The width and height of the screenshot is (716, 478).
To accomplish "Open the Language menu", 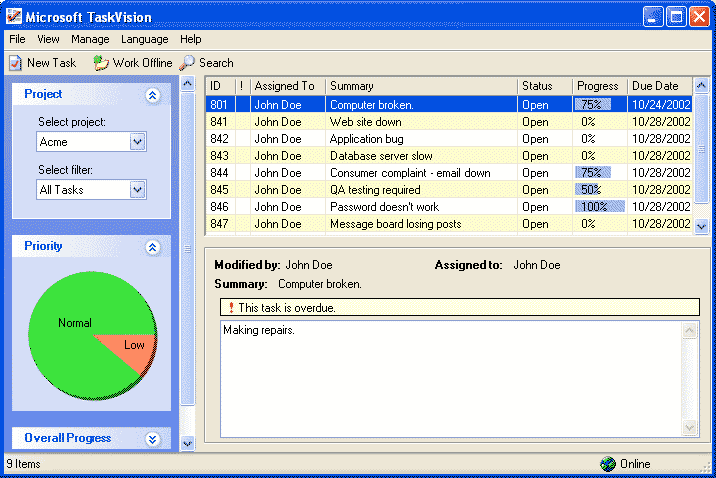I will tap(144, 39).
